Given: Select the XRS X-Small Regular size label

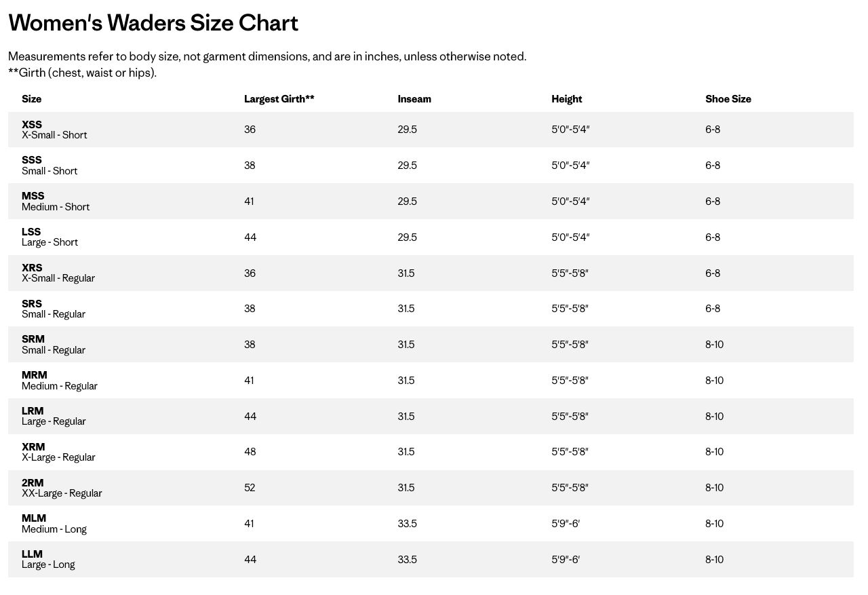Looking at the screenshot, I should click(58, 273).
